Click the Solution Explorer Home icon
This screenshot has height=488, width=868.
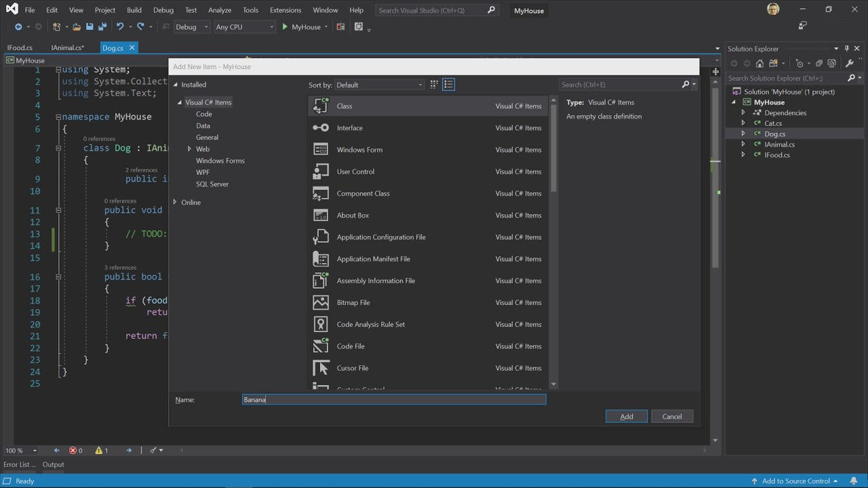click(759, 64)
